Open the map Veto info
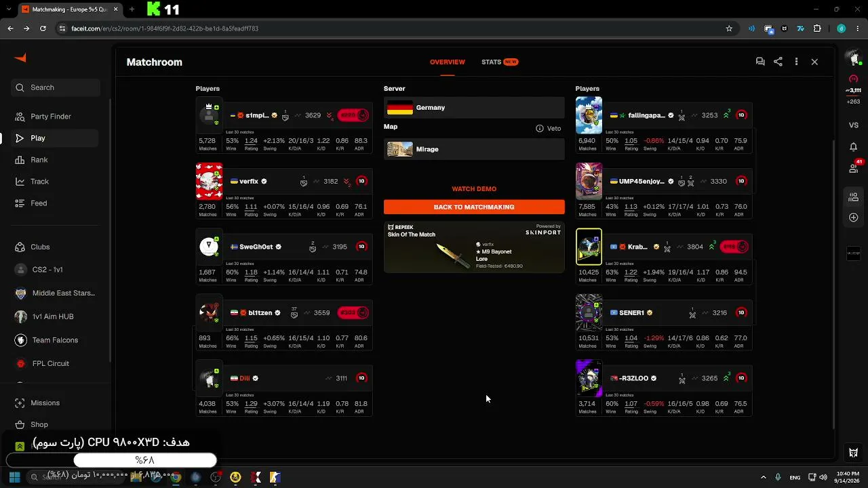The width and height of the screenshot is (868, 488). tap(549, 129)
